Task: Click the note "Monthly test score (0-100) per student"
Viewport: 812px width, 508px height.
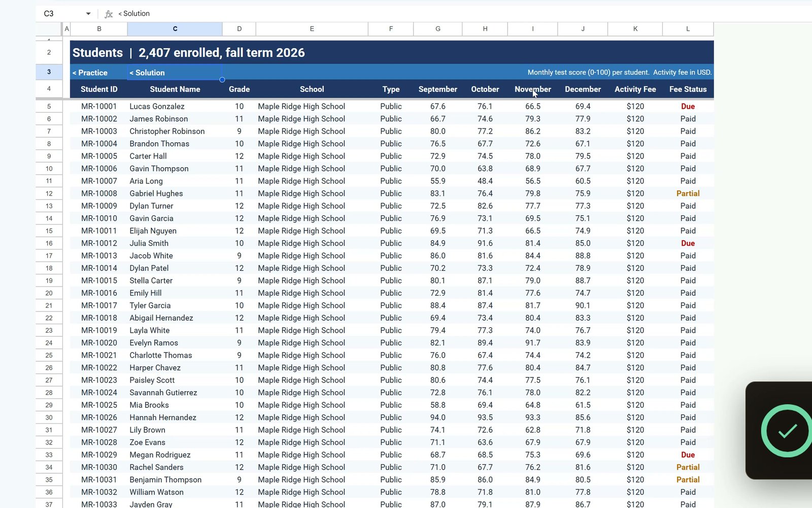Action: (588, 73)
